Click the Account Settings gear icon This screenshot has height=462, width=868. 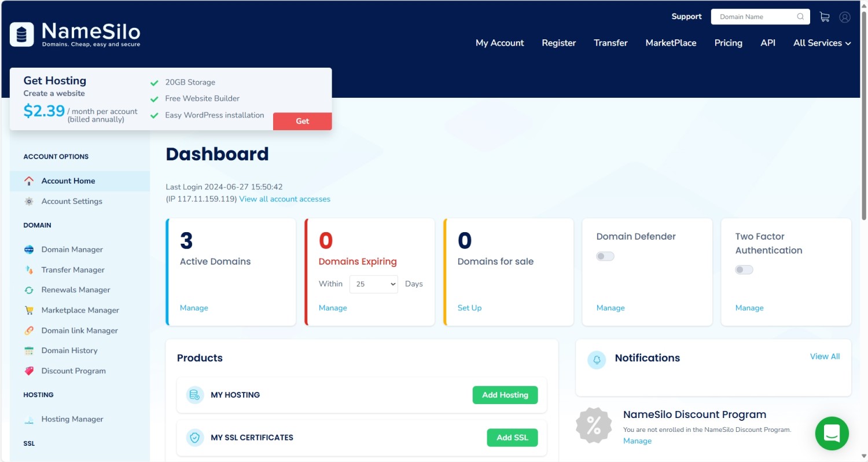29,201
